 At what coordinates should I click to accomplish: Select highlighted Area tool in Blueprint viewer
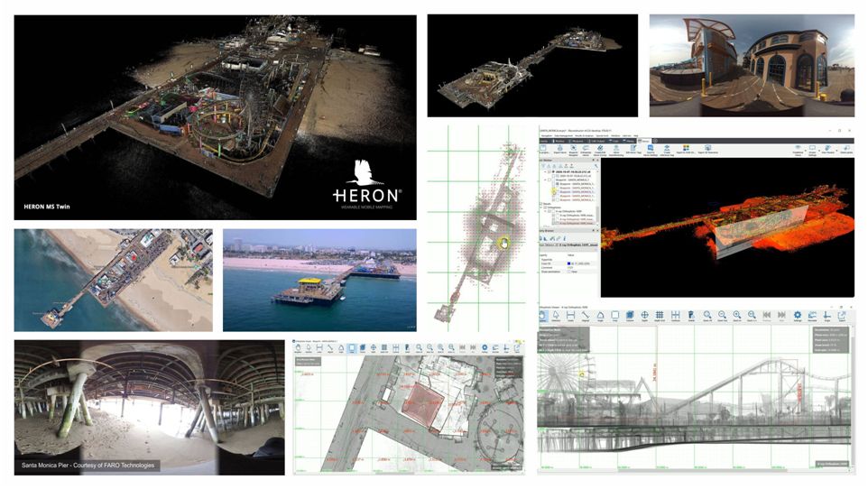coord(352,349)
